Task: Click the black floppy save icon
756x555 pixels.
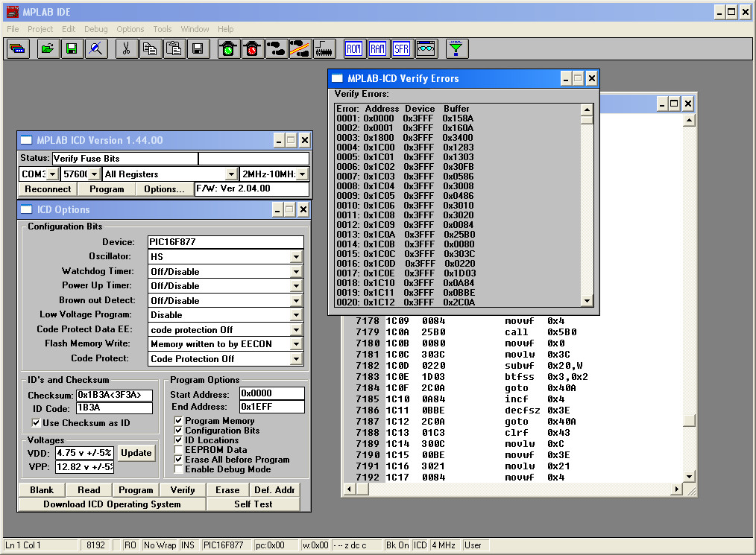Action: 198,48
